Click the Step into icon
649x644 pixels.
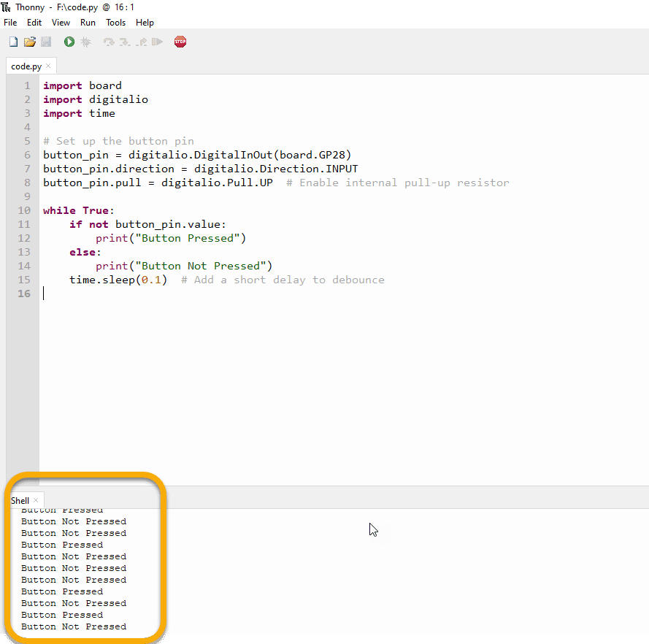(x=125, y=42)
